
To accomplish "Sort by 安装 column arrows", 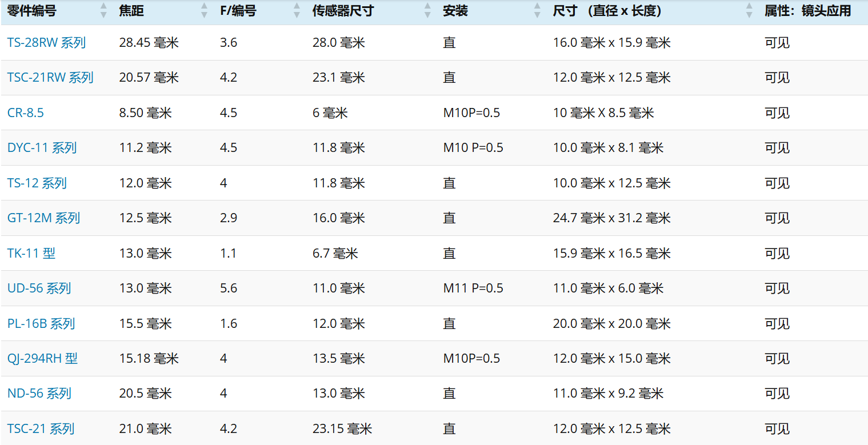I will point(537,10).
